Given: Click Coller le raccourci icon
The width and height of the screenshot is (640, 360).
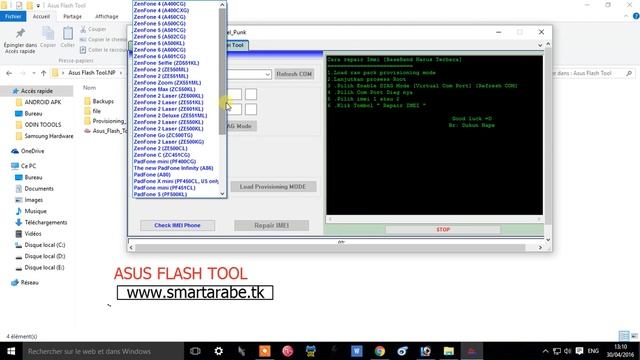Looking at the screenshot, I should pyautogui.click(x=83, y=50).
